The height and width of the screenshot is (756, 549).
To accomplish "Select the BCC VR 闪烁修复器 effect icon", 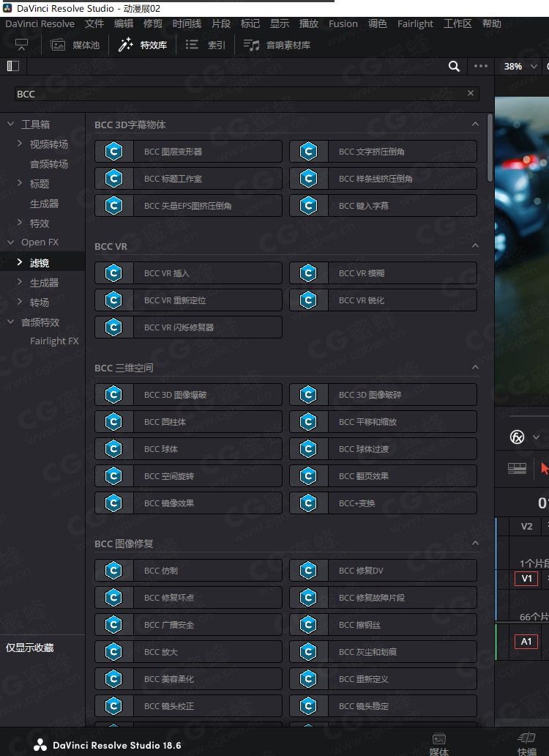I will coord(113,327).
